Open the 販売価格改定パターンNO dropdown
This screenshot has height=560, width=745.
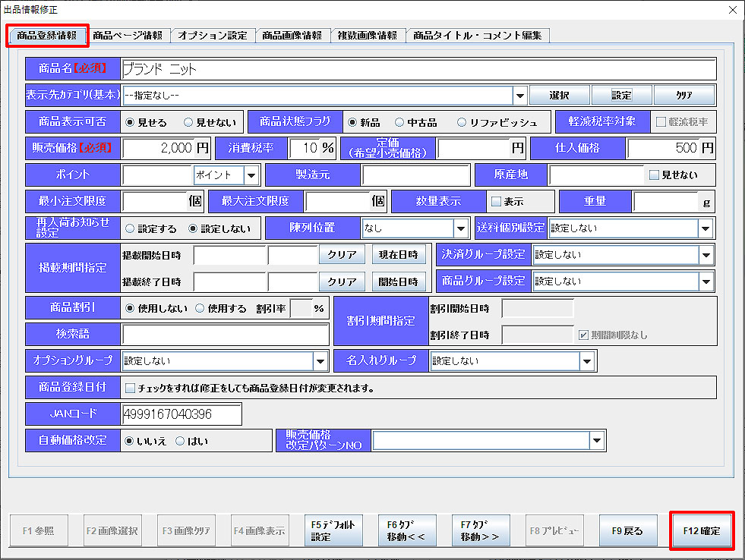pos(597,441)
